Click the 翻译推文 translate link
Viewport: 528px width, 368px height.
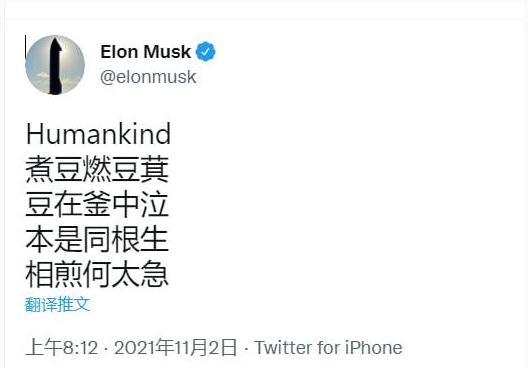tap(58, 304)
